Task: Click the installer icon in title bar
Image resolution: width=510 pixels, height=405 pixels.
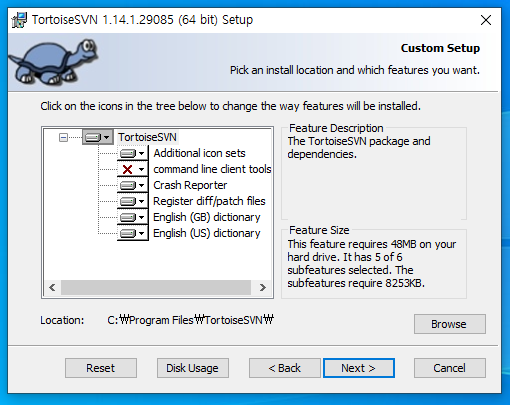Action: [x=19, y=20]
